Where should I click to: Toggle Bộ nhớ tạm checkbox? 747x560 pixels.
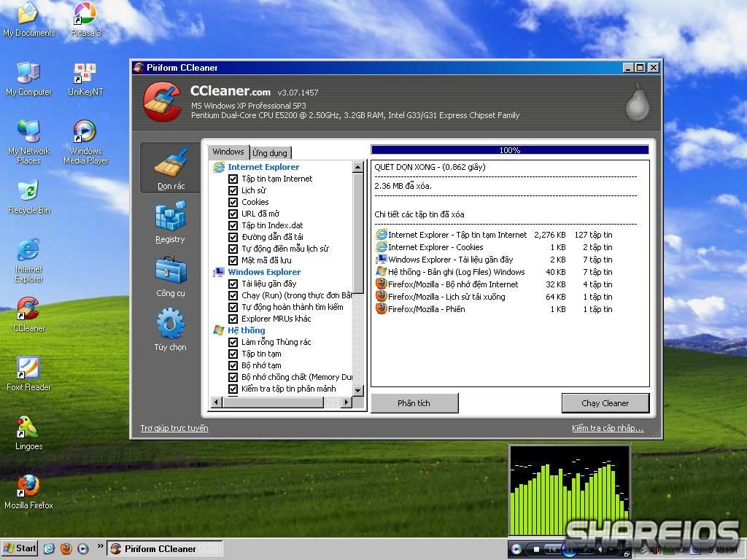tap(233, 366)
